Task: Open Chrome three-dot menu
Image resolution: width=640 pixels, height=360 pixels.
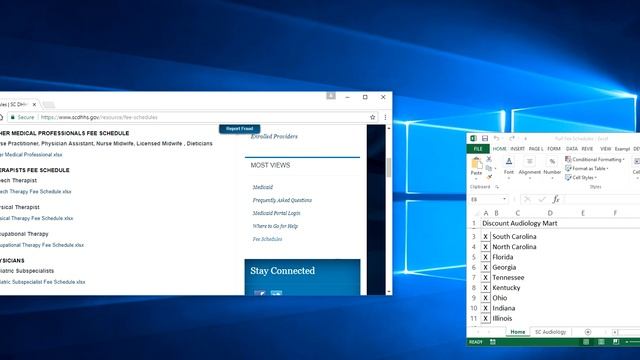Action: (385, 117)
